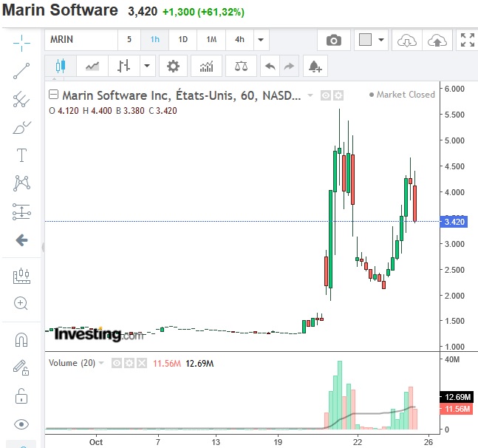
Task: Select the 1M interval
Action: [x=211, y=40]
